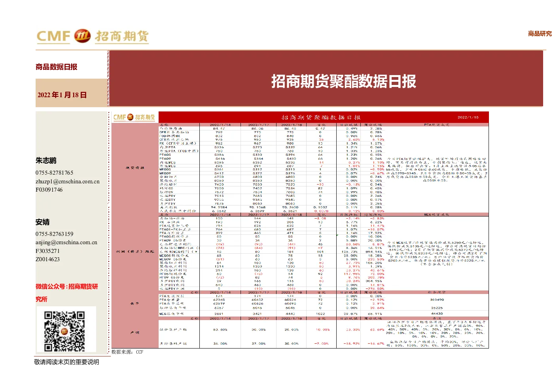Screen dimensions: 555x392
Task: Click the table value 84.47
Action: (x=219, y=128)
